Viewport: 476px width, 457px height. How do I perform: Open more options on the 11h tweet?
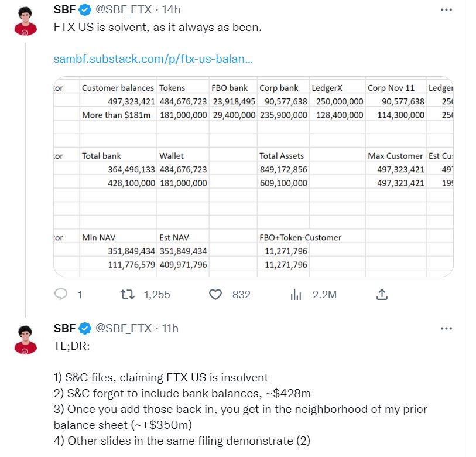(446, 329)
